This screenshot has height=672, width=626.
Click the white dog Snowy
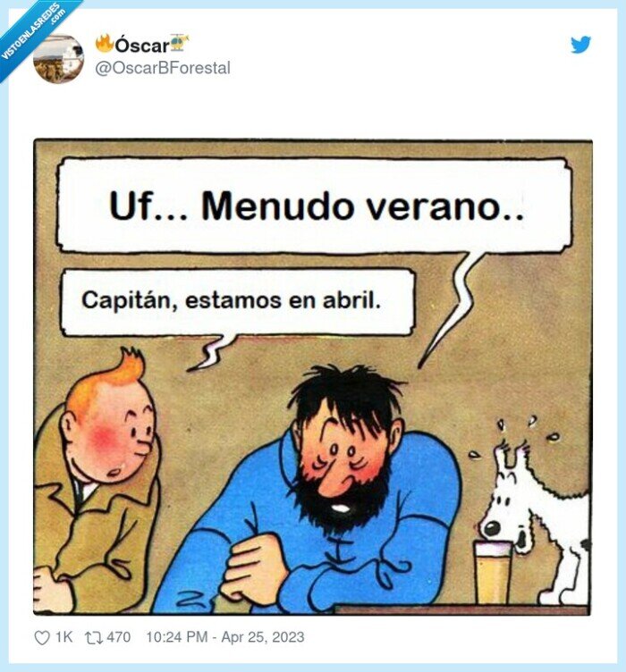click(x=536, y=515)
